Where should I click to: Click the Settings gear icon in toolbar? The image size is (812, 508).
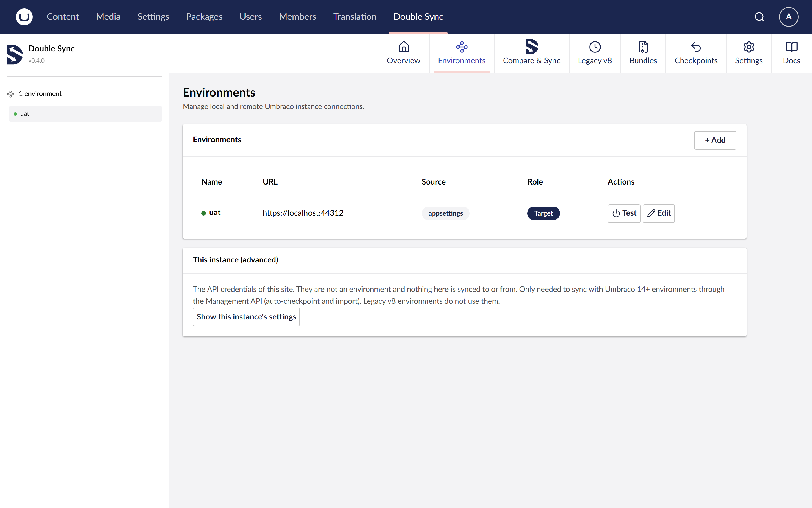pos(749,47)
